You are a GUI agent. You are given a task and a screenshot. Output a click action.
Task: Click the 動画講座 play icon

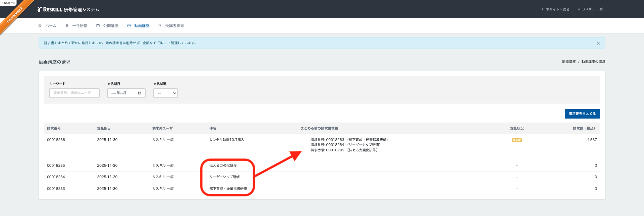tap(129, 26)
